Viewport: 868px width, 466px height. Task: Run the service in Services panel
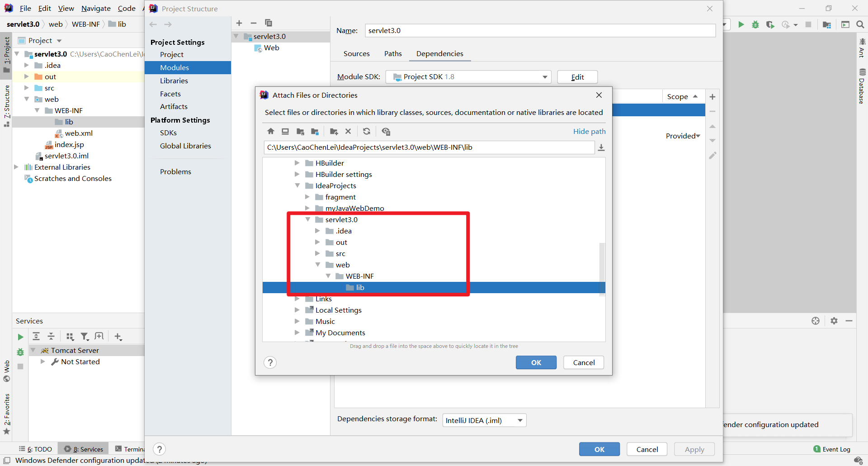pos(20,337)
